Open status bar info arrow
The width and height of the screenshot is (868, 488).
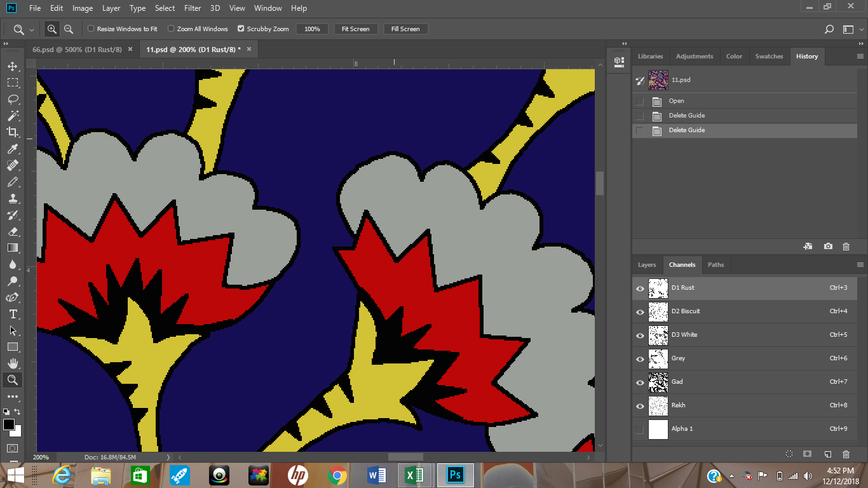[x=168, y=457]
